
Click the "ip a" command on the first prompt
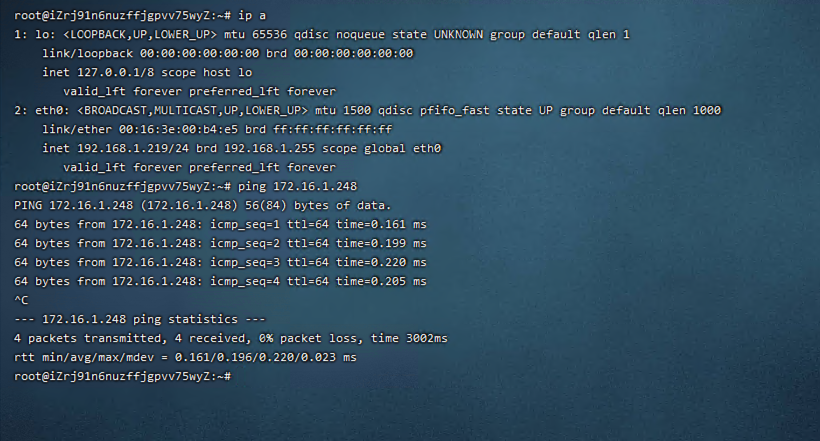(258, 16)
